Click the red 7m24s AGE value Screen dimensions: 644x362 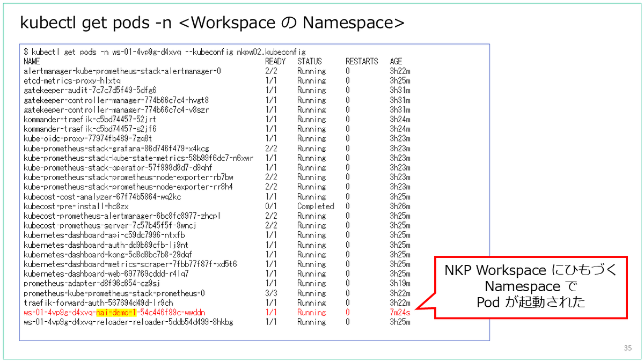pyautogui.click(x=400, y=313)
